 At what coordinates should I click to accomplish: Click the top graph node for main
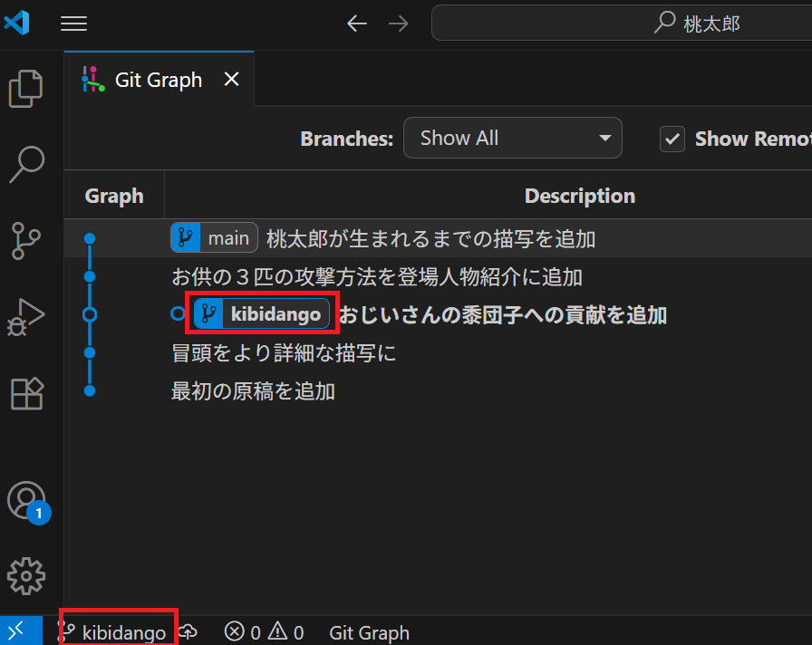[90, 238]
